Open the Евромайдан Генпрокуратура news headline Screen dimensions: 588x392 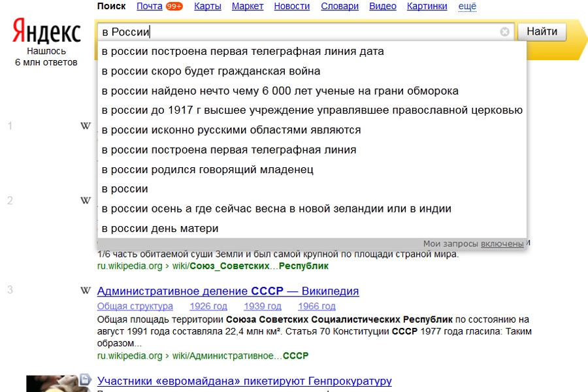[244, 381]
